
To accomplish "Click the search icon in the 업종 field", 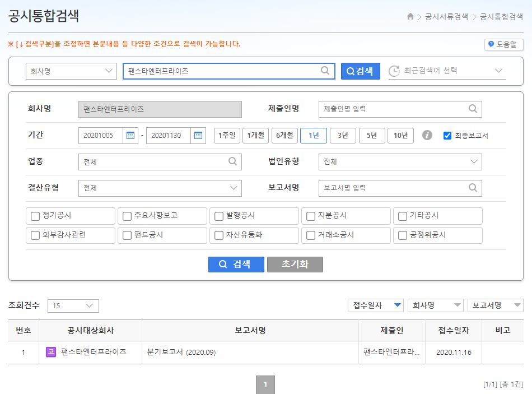I will [x=232, y=161].
